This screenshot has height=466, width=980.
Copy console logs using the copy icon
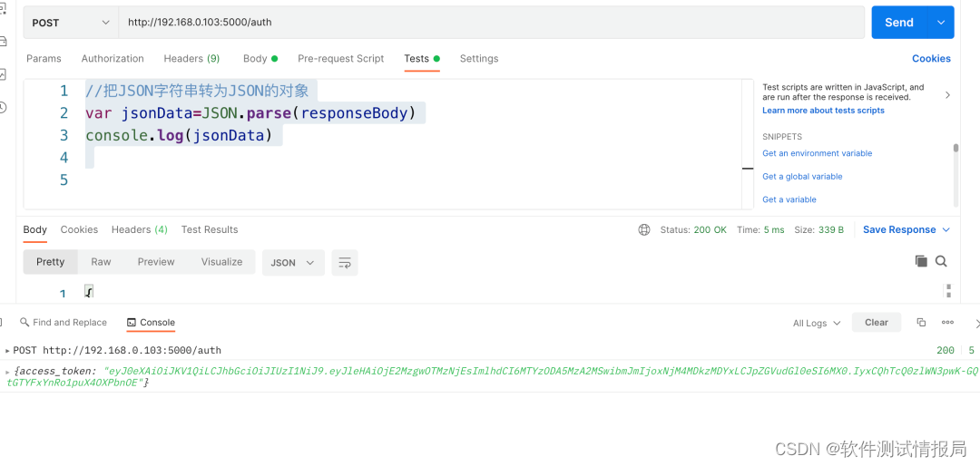[x=921, y=323]
